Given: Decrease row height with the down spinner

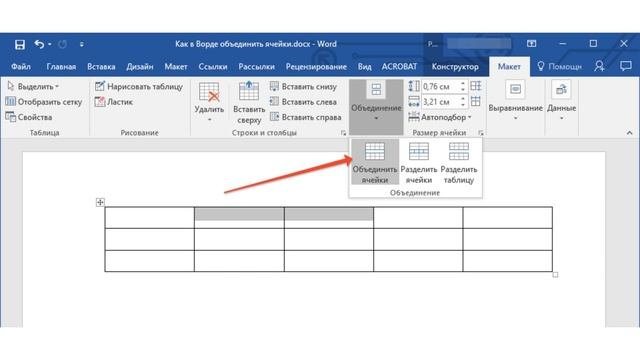Looking at the screenshot, I should [463, 89].
